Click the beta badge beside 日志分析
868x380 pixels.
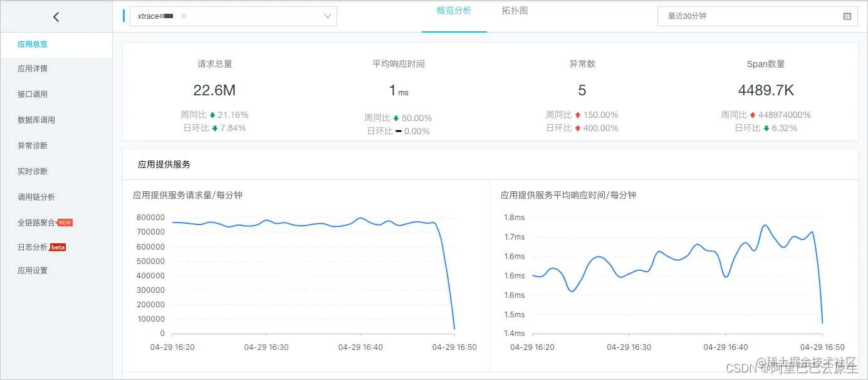pyautogui.click(x=58, y=247)
